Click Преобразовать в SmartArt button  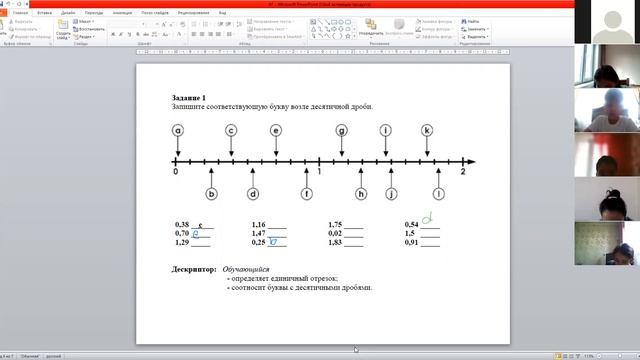point(276,37)
